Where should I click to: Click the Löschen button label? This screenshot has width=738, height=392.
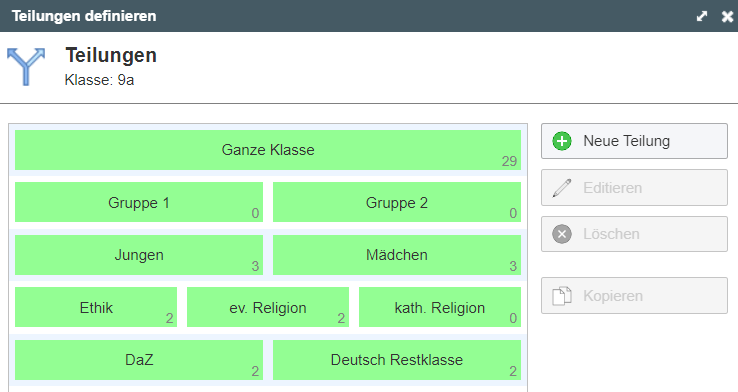611,234
